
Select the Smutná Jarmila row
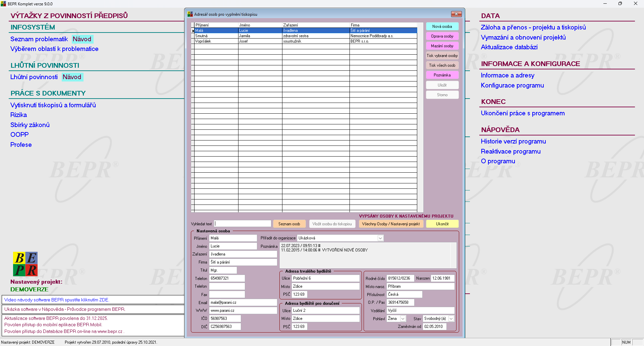click(306, 36)
